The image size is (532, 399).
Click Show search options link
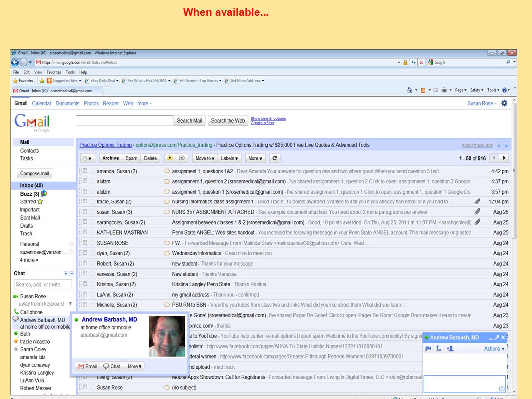tap(268, 118)
